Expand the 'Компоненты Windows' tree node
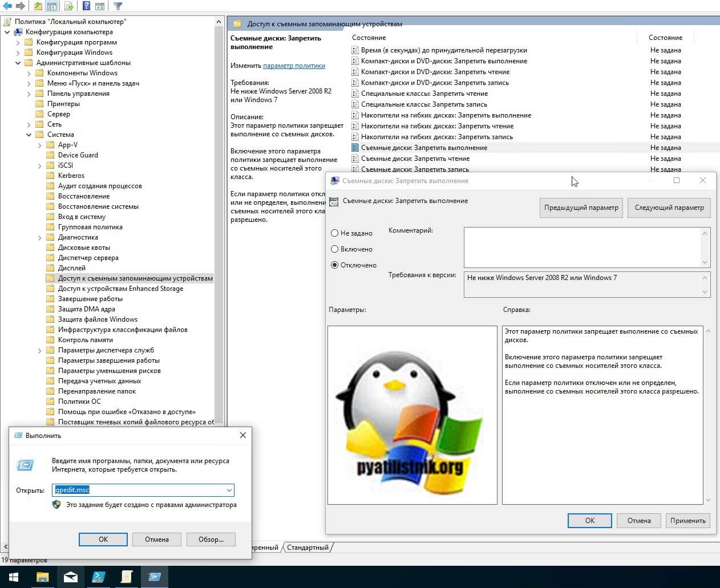Image resolution: width=720 pixels, height=588 pixels. tap(29, 73)
